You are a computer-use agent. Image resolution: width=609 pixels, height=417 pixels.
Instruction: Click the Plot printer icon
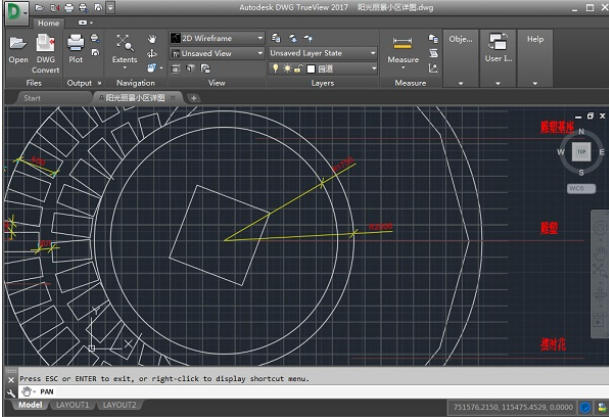pyautogui.click(x=76, y=44)
